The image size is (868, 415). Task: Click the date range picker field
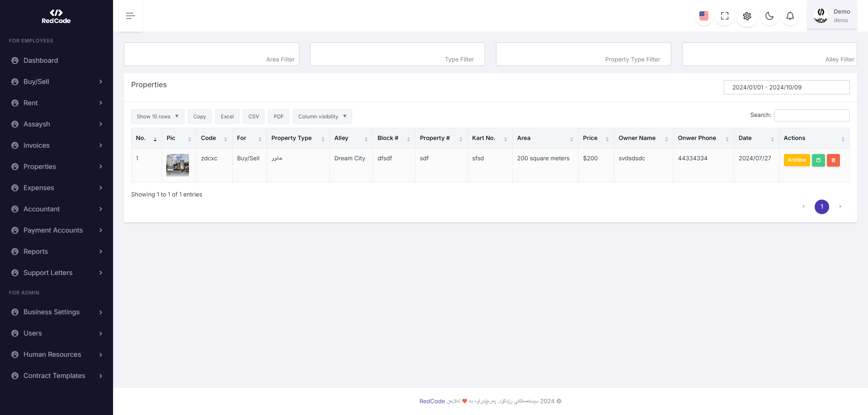(786, 88)
